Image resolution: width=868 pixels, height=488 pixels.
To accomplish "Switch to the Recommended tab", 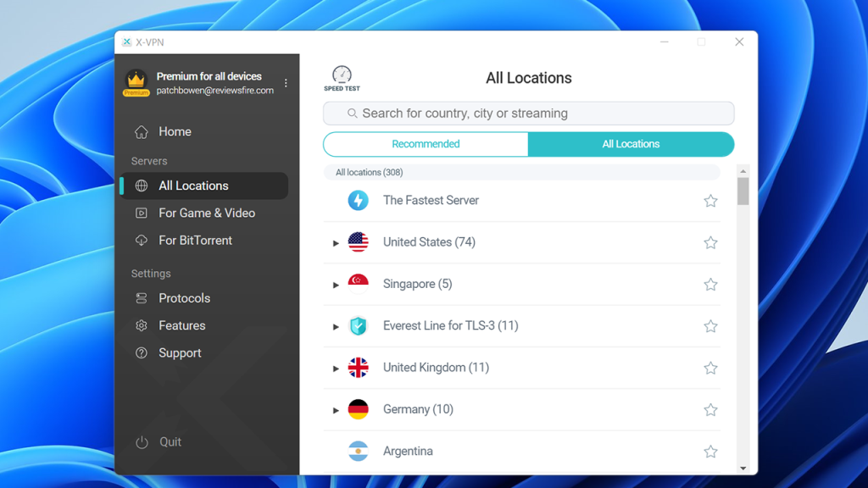I will click(426, 144).
